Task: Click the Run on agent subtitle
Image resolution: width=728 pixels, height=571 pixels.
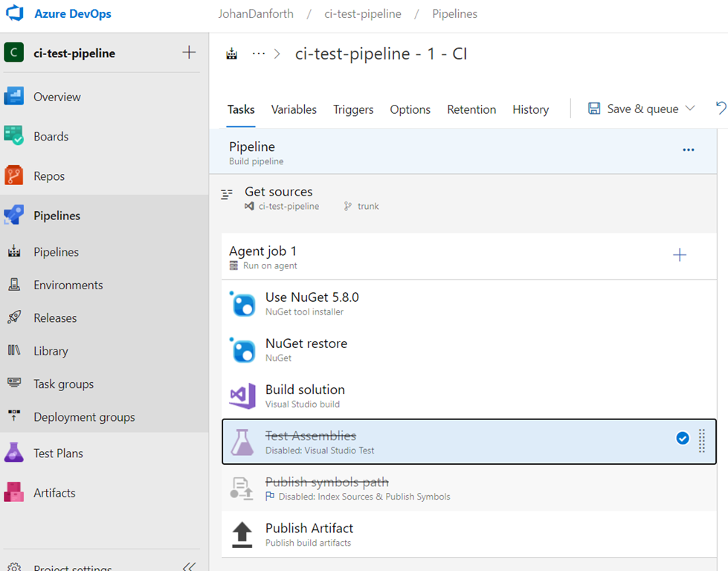Action: tap(270, 265)
